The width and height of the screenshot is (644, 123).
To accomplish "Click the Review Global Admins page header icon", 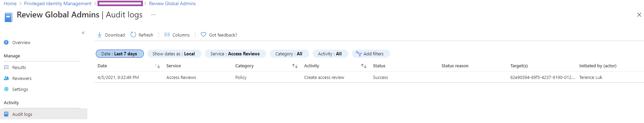I will click(9, 17).
